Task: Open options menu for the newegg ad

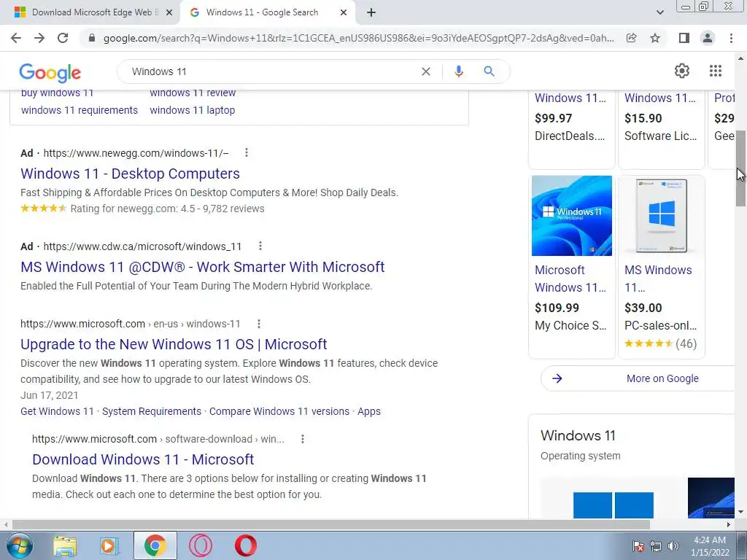Action: tap(247, 153)
